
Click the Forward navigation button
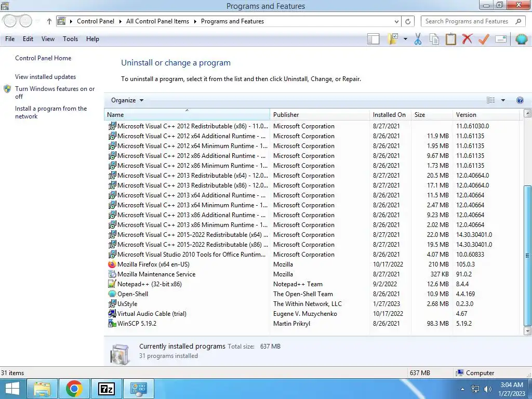coord(25,21)
